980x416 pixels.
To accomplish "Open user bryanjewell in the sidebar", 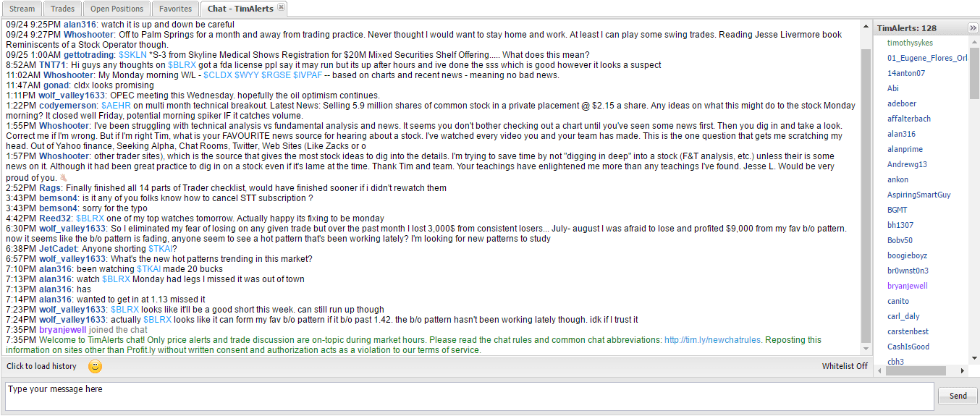I will coord(908,286).
